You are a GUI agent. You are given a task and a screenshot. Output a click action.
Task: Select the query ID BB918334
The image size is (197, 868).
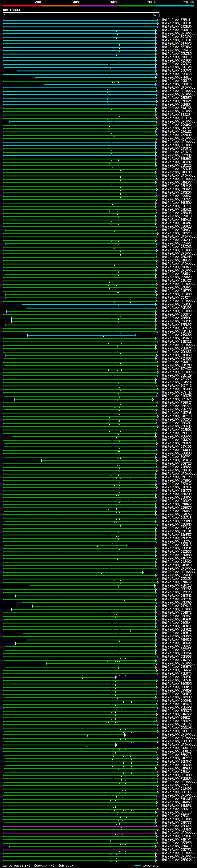click(x=12, y=10)
